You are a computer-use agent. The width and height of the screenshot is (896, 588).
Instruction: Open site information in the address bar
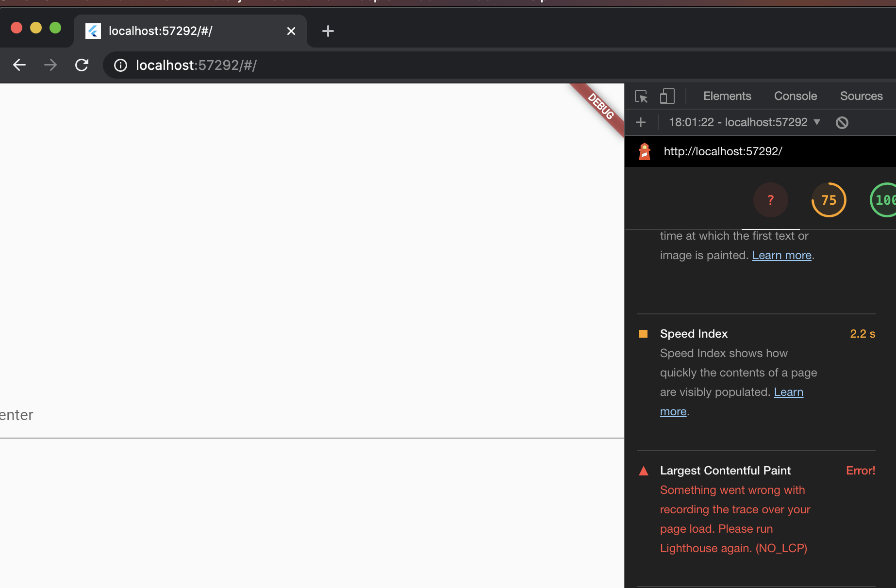(120, 65)
